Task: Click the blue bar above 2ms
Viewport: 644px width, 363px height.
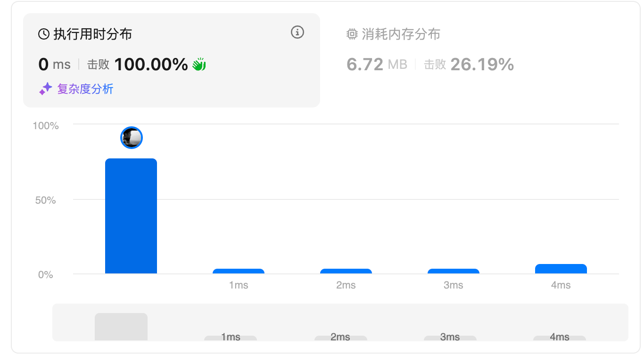Action: pos(346,271)
